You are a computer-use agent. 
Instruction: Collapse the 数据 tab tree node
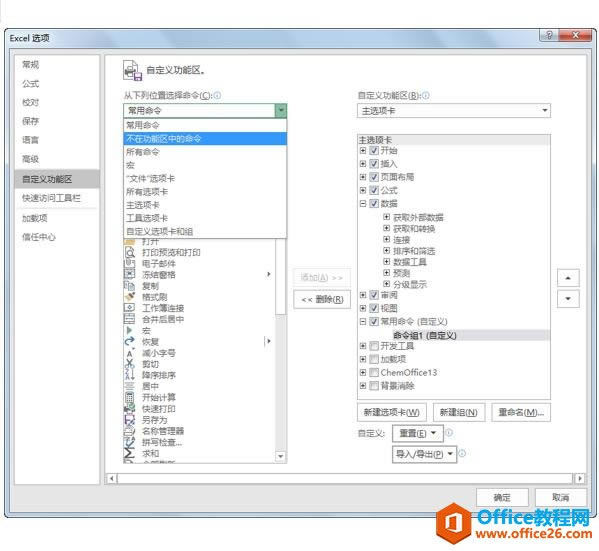click(363, 204)
